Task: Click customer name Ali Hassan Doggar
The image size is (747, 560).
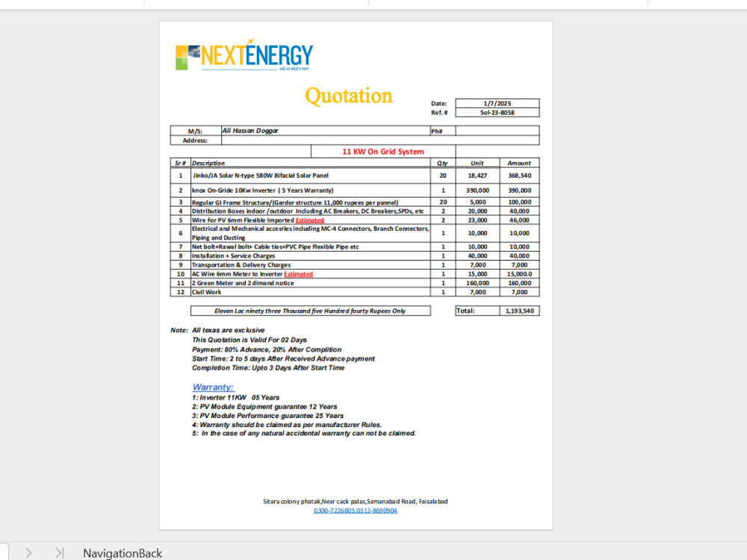Action: [250, 131]
